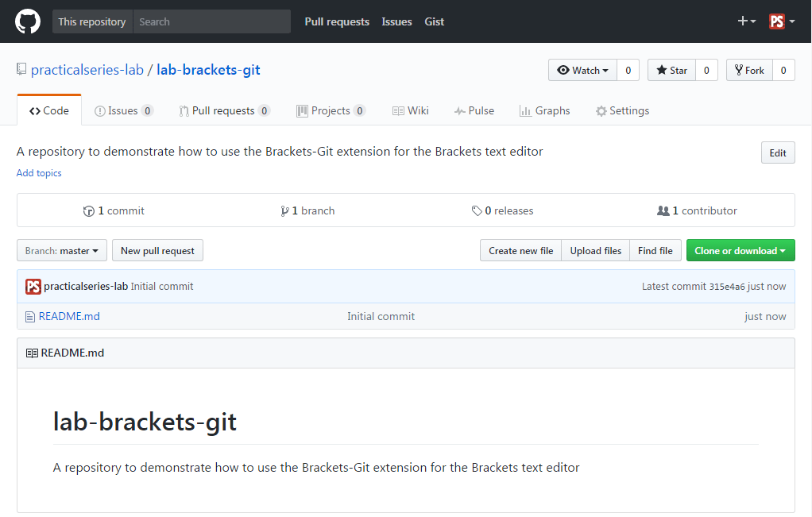This screenshot has width=812, height=517.
Task: Open the README.md file link
Action: click(69, 316)
